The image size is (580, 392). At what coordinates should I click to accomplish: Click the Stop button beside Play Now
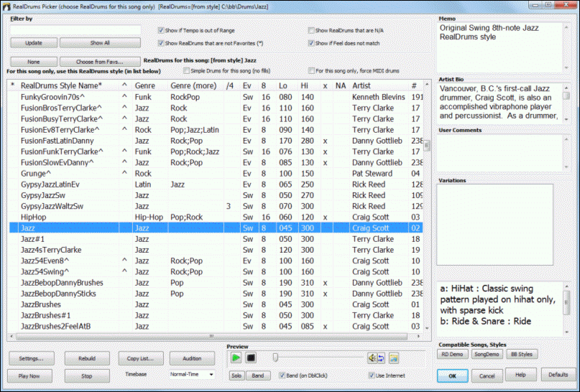pyautogui.click(x=87, y=375)
